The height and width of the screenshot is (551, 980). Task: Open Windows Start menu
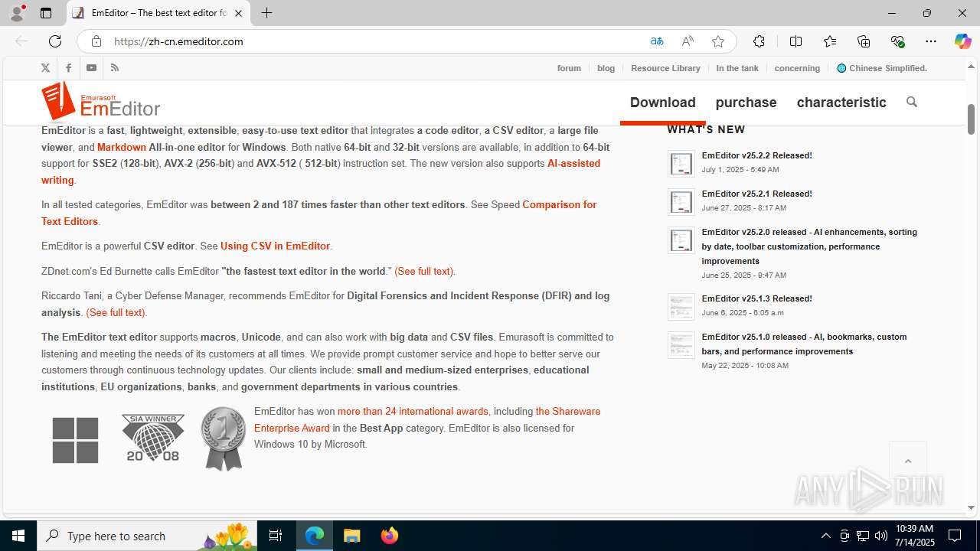[18, 536]
